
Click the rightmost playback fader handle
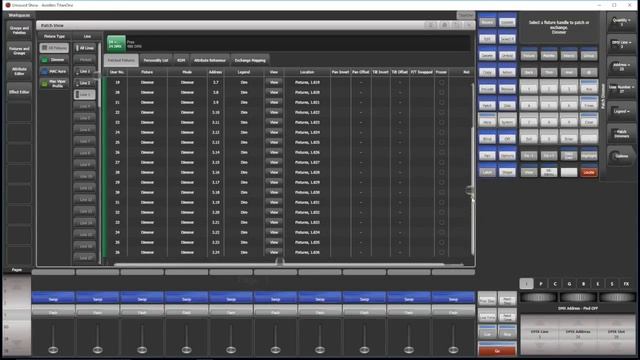tap(453, 350)
